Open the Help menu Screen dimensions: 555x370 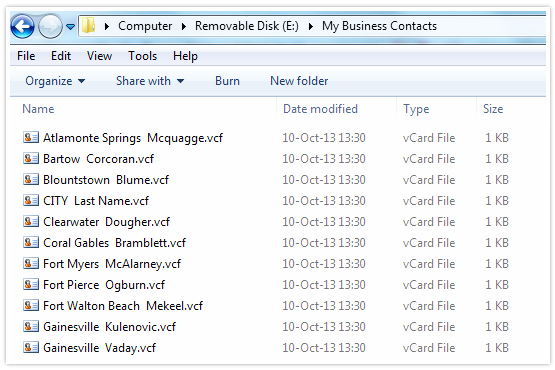(185, 56)
